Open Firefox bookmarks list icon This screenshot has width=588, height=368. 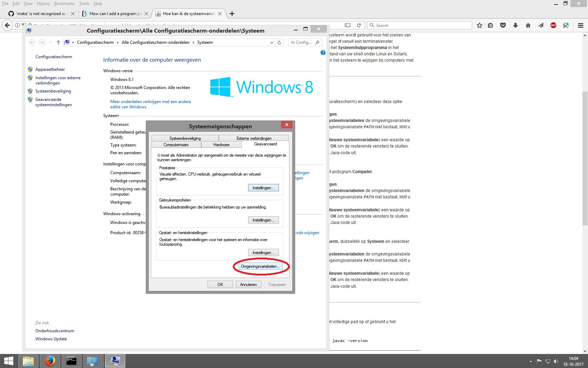[x=490, y=25]
